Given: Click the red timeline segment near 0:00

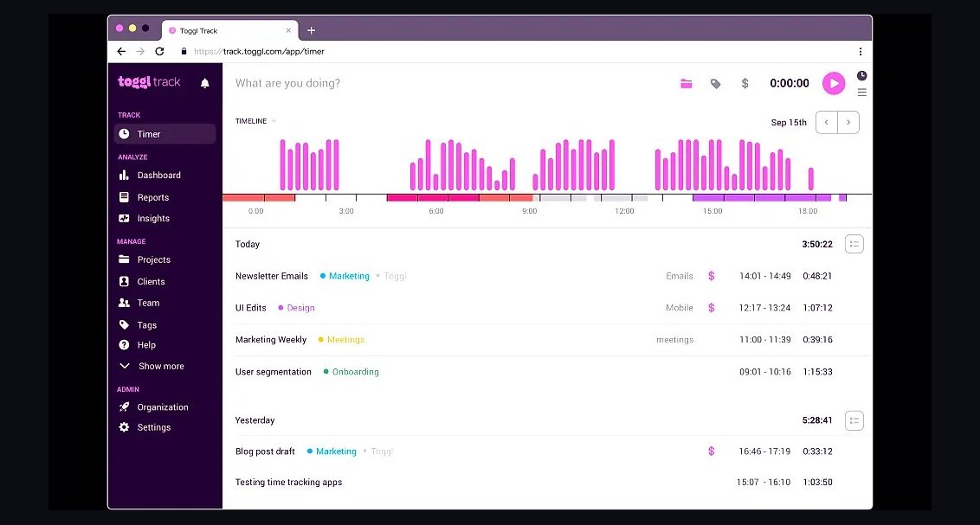Looking at the screenshot, I should (259, 198).
